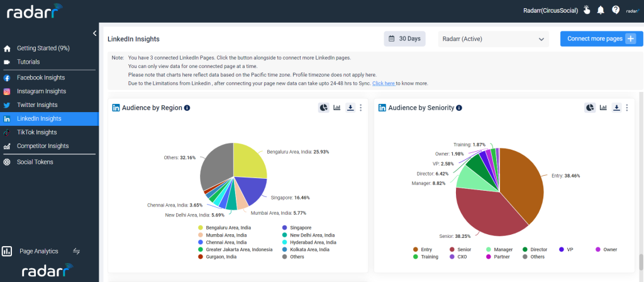Screen dimensions: 644x282
Task: Click the swap arrows next to Page Analytics
Action: point(76,251)
